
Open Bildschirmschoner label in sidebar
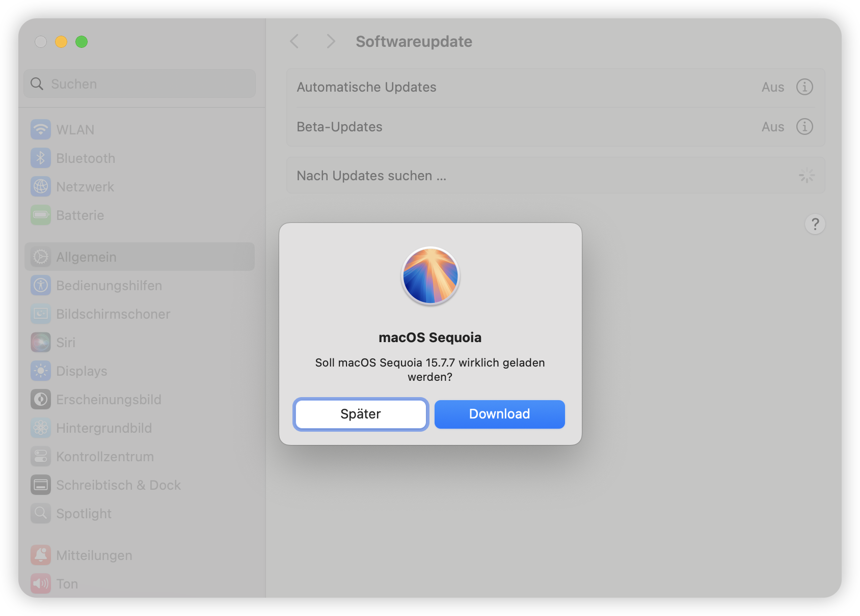click(113, 314)
